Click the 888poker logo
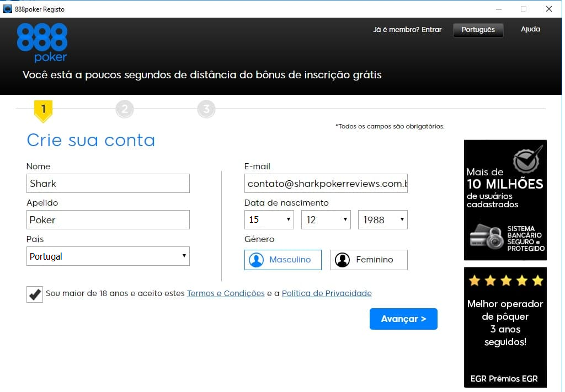The height and width of the screenshot is (392, 565). click(x=42, y=42)
